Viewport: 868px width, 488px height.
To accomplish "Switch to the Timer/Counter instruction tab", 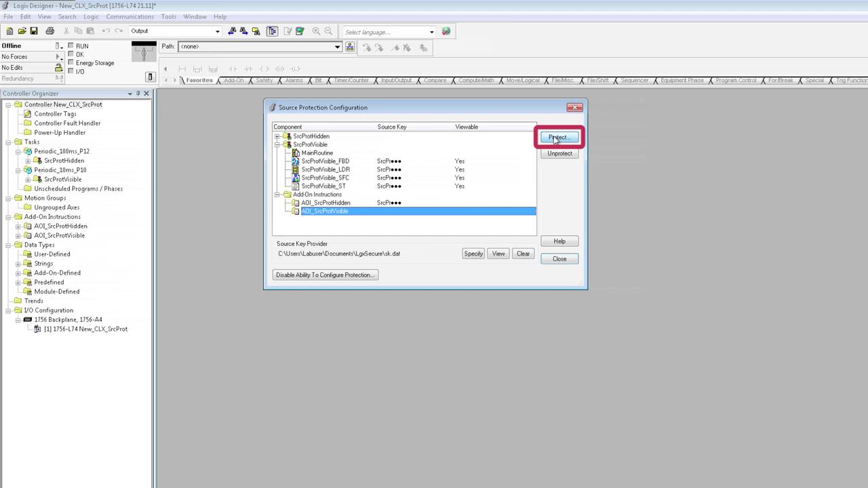I will tap(351, 81).
